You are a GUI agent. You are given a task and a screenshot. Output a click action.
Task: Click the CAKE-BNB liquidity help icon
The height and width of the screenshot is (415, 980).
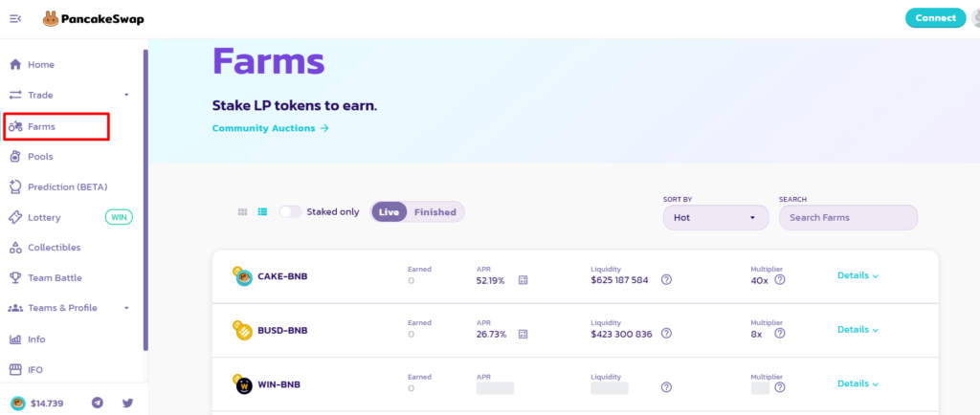tap(666, 280)
